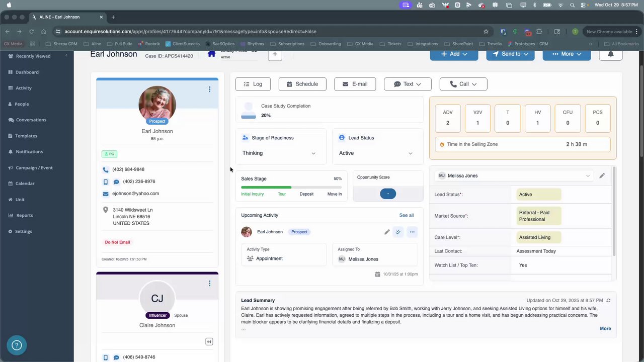Click the ADV count tile
This screenshot has width=644, height=362.
point(447,118)
